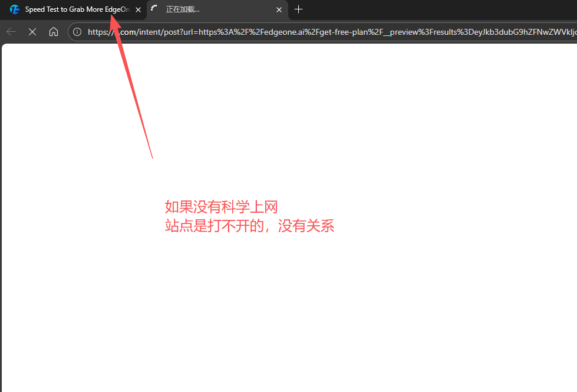Screen dimensions: 577x392
Task: Navigate back using the left arrow
Action: (11, 32)
